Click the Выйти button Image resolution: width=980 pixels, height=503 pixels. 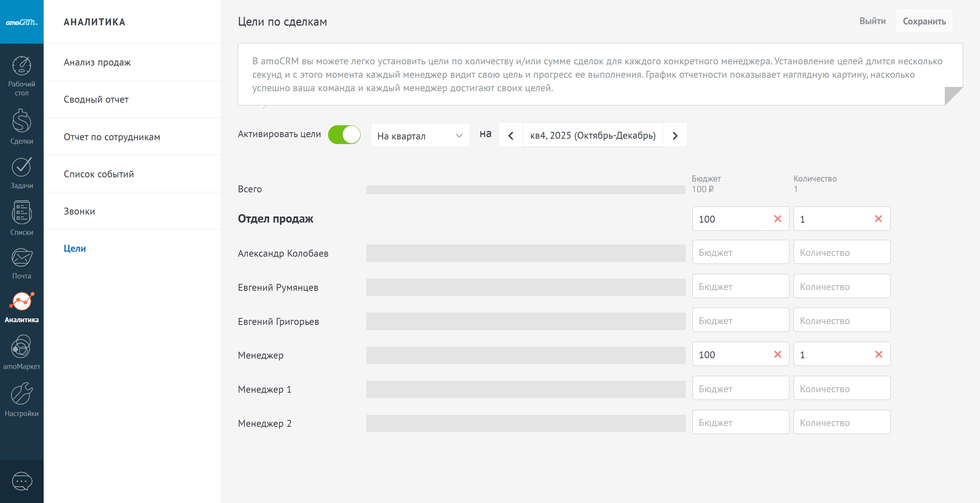(872, 21)
